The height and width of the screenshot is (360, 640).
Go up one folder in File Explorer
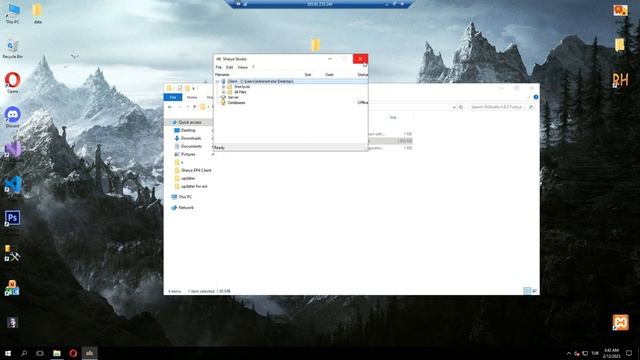[x=195, y=107]
